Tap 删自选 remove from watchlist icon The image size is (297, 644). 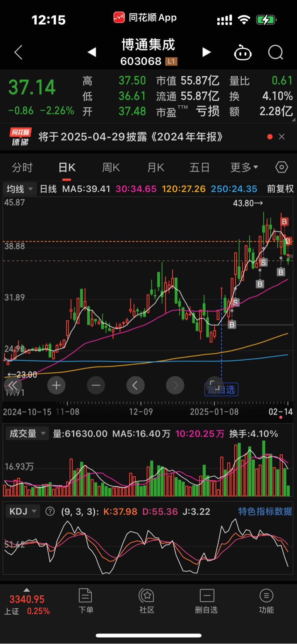pyautogui.click(x=207, y=601)
